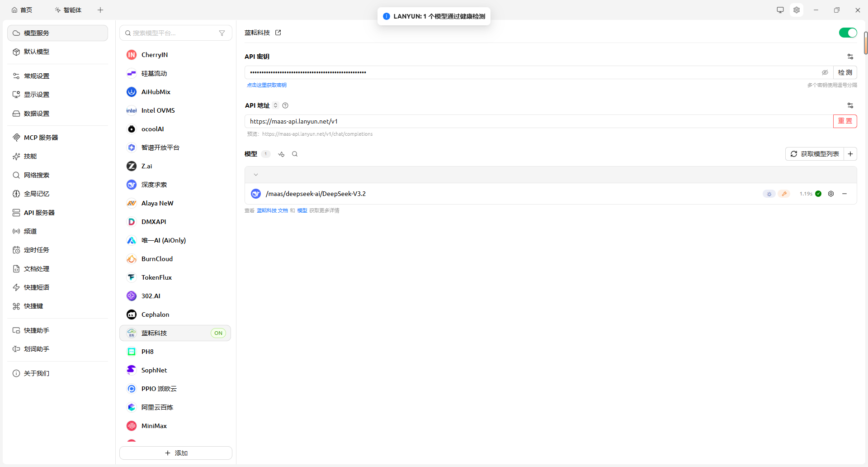Open 文档处理 settings
This screenshot has width=868, height=467.
point(57,269)
